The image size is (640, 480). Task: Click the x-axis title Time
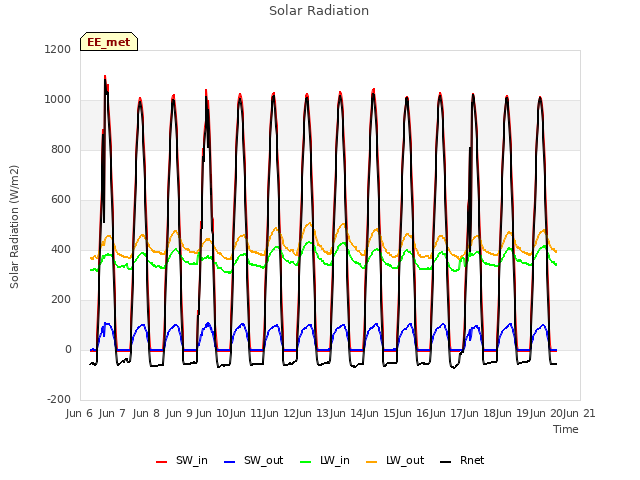[x=566, y=429]
